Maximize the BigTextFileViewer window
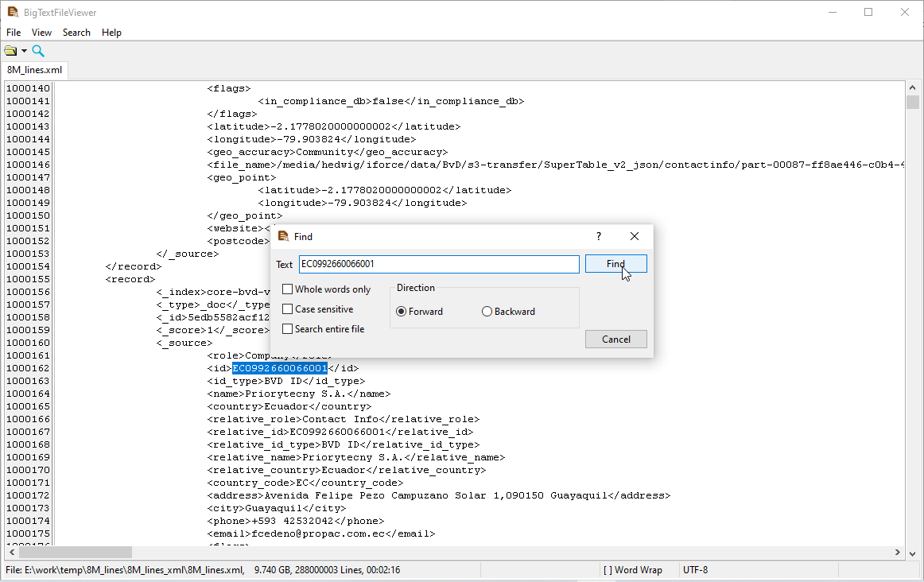The image size is (924, 582). pyautogui.click(x=868, y=12)
